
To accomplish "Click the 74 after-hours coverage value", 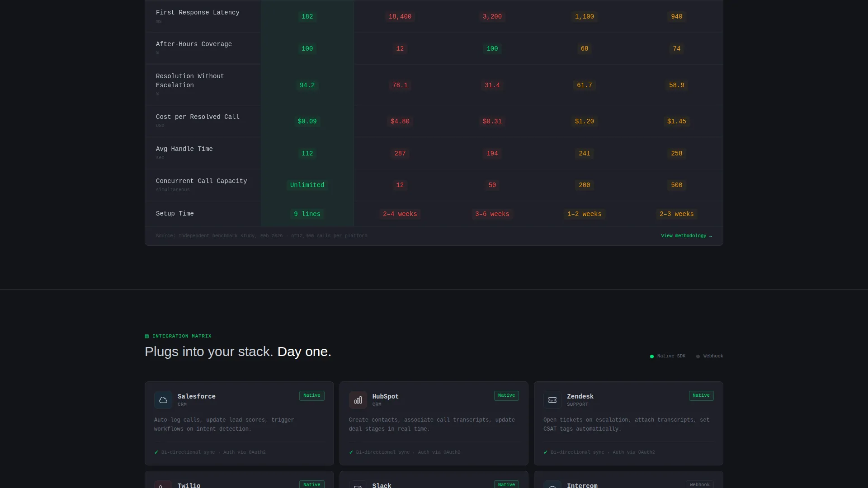I will click(677, 49).
